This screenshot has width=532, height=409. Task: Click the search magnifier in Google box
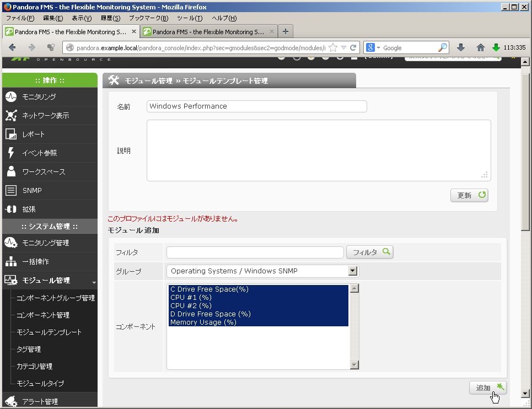443,47
